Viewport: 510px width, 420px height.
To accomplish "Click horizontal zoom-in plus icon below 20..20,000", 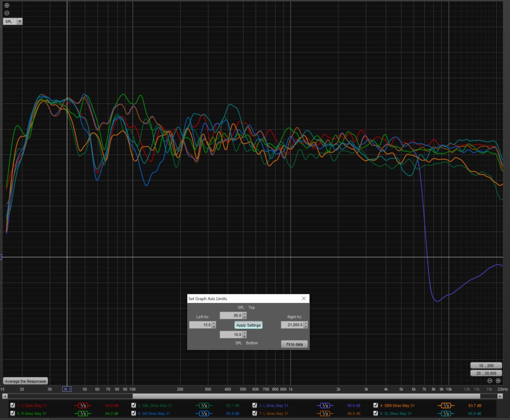I will point(498,381).
